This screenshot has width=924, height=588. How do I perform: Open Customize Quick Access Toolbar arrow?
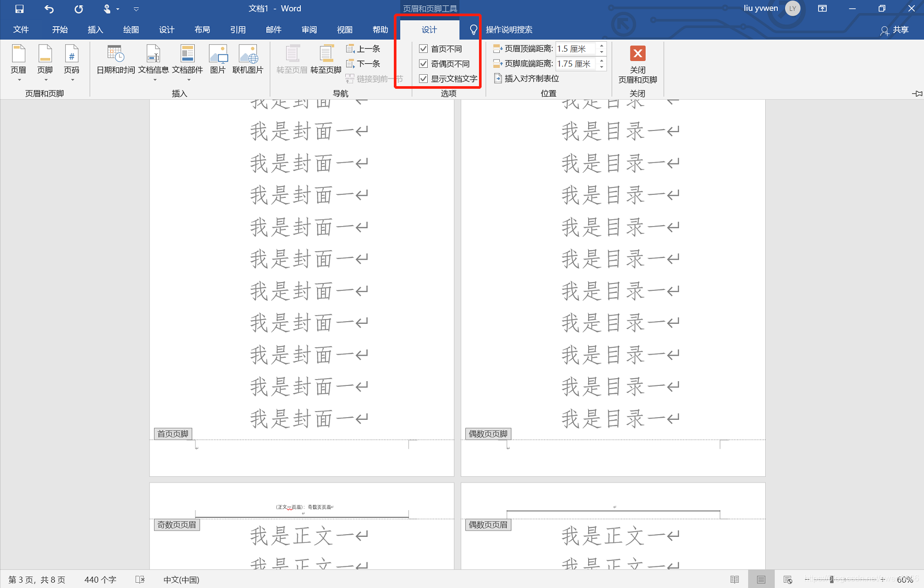(x=136, y=9)
